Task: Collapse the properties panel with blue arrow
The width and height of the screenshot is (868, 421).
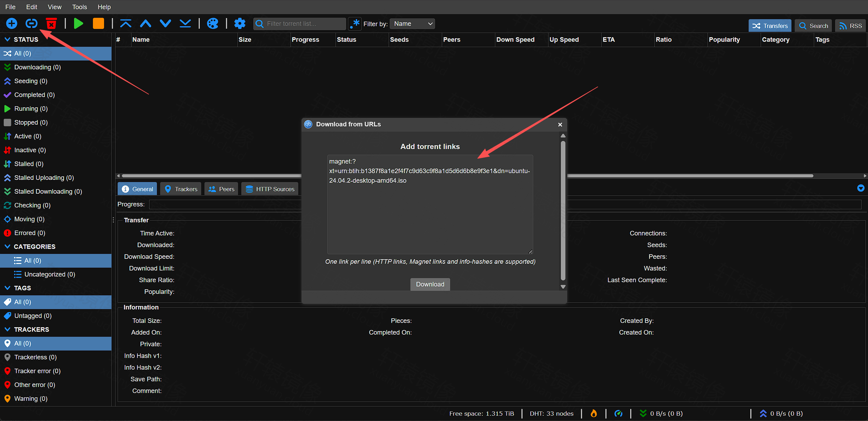Action: tap(861, 188)
